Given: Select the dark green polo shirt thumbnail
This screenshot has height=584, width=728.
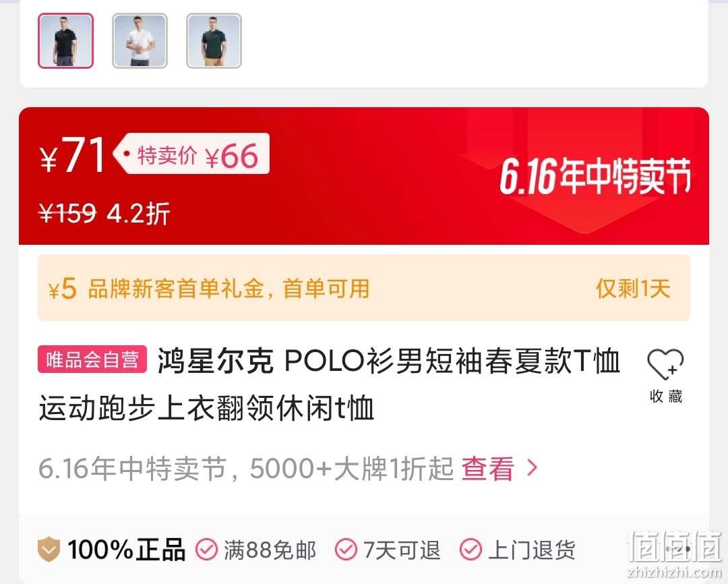Looking at the screenshot, I should coord(214,41).
